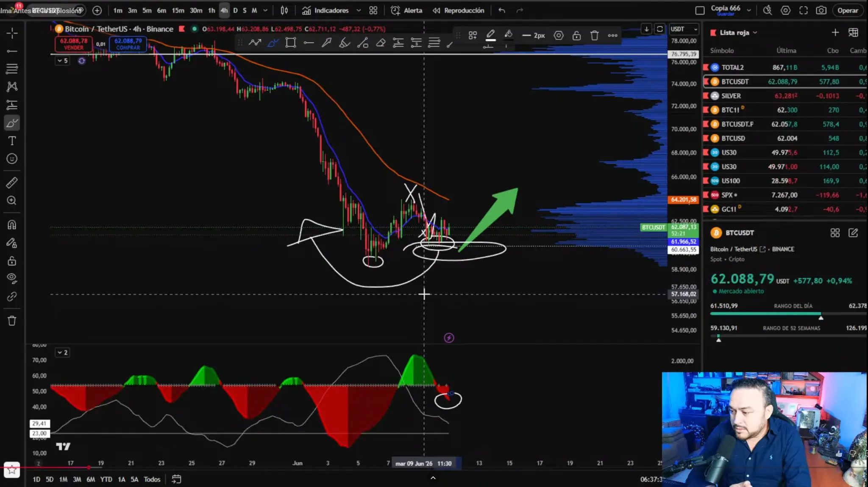Switch to 1m timeframe
Image resolution: width=868 pixels, height=487 pixels.
(118, 10)
